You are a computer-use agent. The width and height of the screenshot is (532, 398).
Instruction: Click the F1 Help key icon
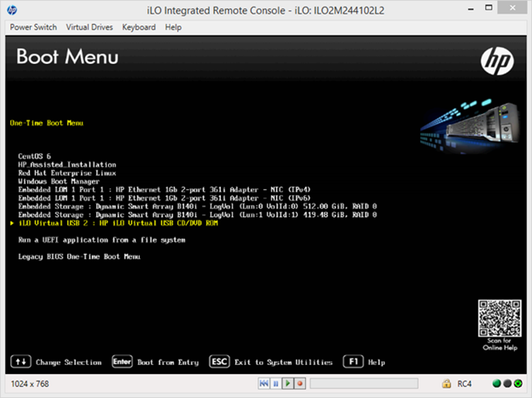click(353, 362)
